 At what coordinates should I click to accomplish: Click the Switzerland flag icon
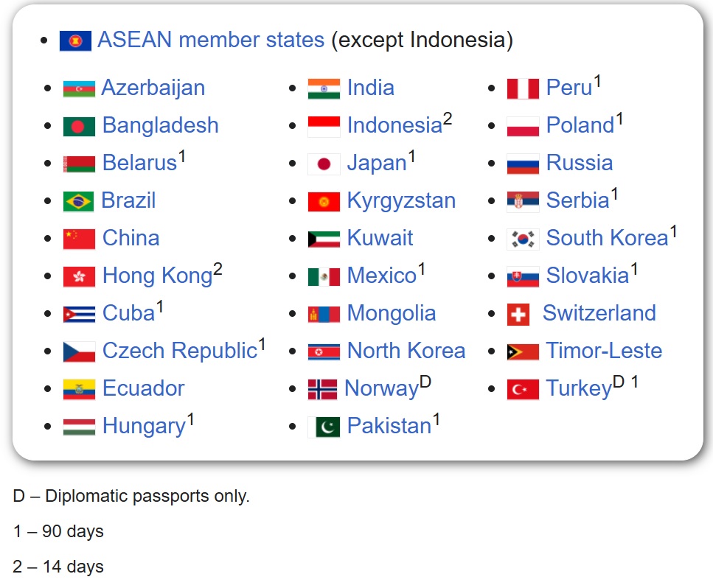point(518,315)
